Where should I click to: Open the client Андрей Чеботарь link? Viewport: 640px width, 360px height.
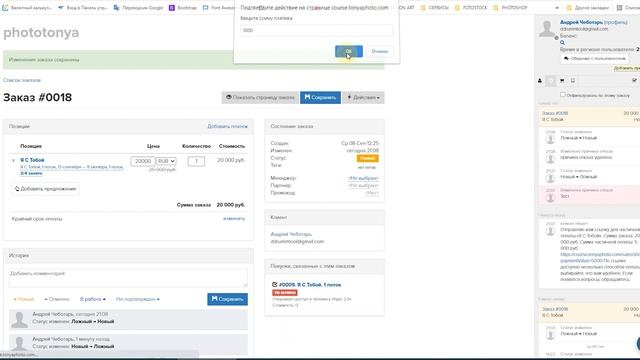(291, 234)
